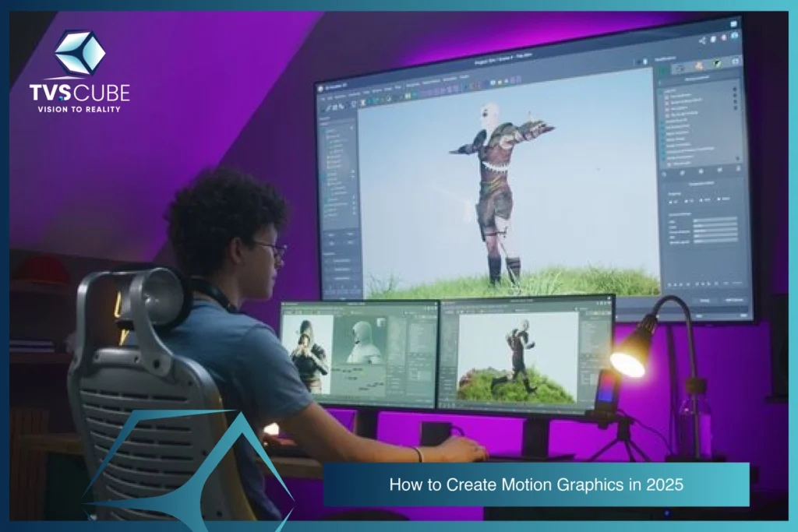Click the share icon on large monitor
Image resolution: width=798 pixels, height=532 pixels.
701,41
